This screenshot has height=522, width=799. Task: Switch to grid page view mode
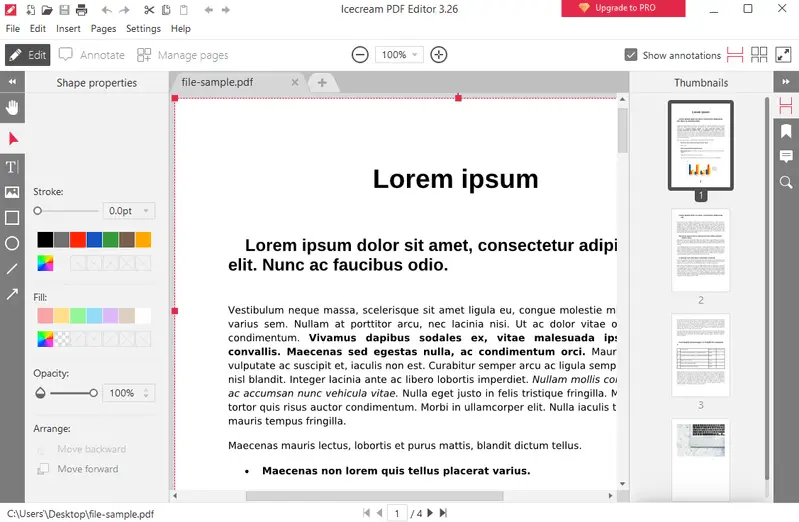click(x=759, y=55)
